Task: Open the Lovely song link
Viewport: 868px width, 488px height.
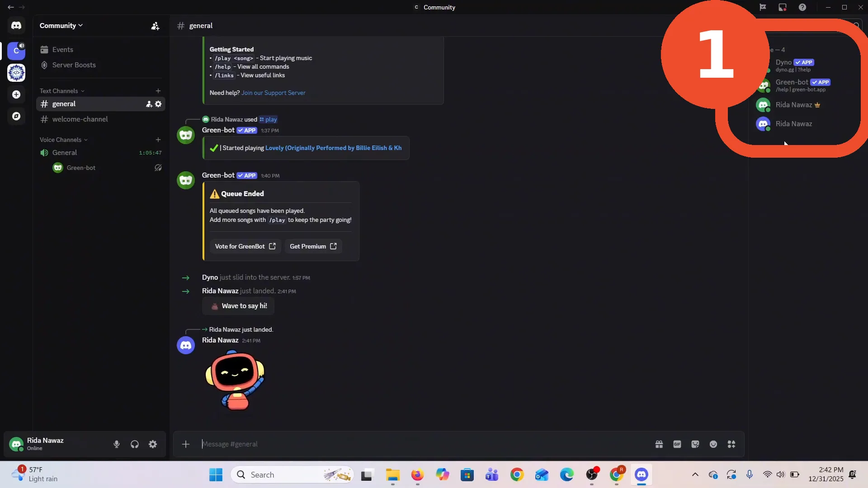Action: pos(333,148)
